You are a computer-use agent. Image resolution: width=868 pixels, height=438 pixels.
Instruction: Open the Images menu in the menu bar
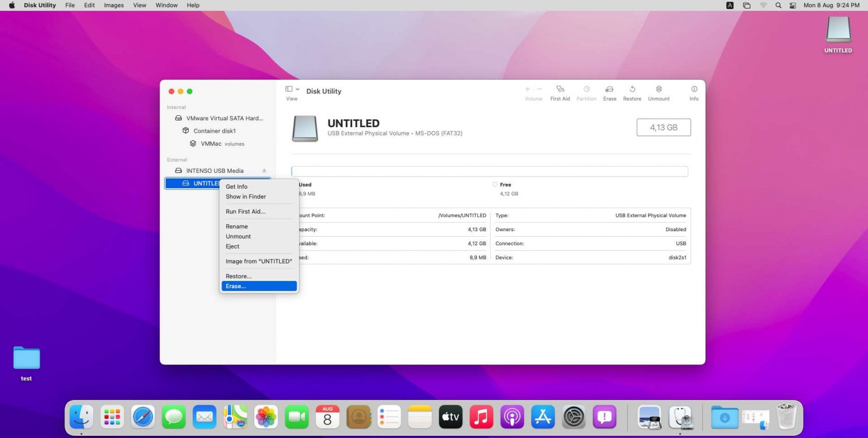[x=113, y=5]
